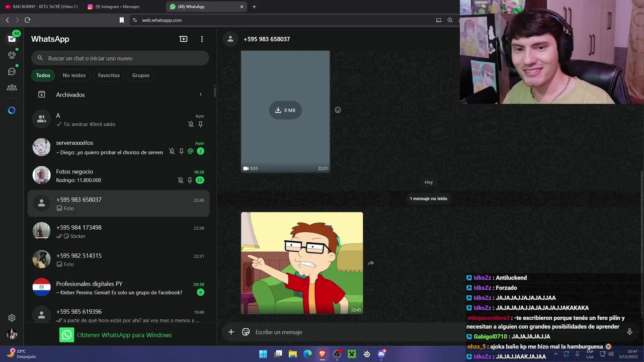Click the 1 mensaje no leído label
644x362 pixels.
click(x=429, y=199)
